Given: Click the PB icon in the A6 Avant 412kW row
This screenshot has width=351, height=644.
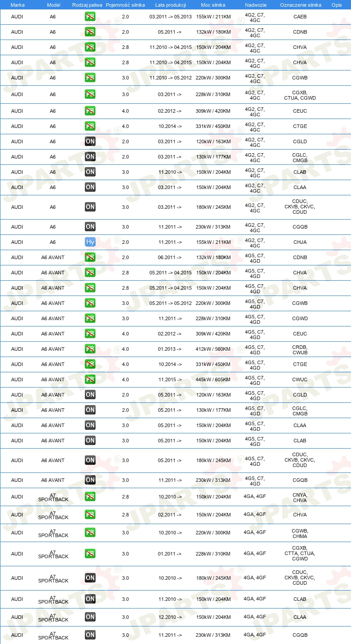Looking at the screenshot, I should point(90,349).
